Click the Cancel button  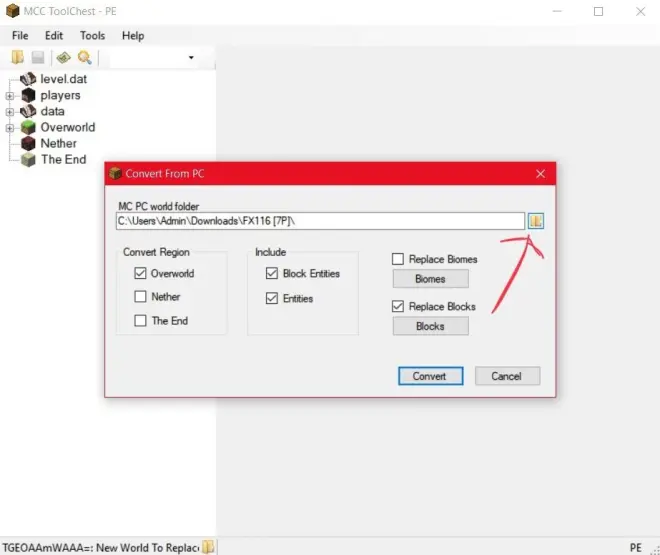pyautogui.click(x=507, y=376)
